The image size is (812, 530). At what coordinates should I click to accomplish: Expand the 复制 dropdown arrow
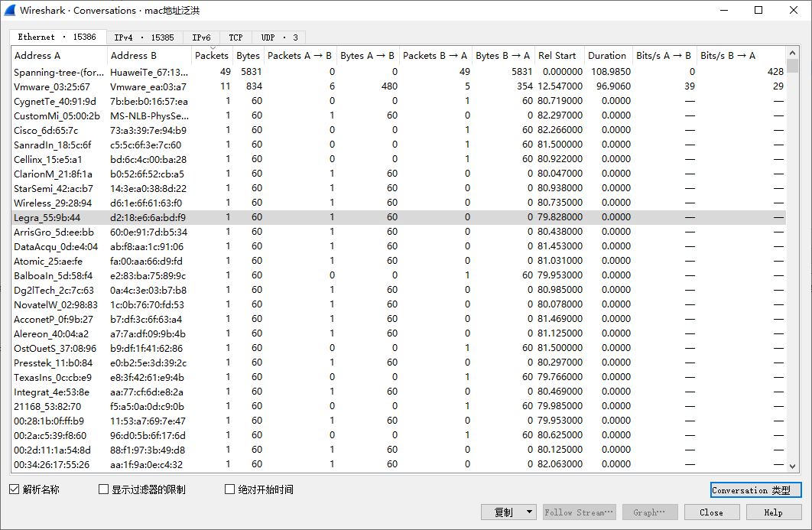[x=529, y=512]
